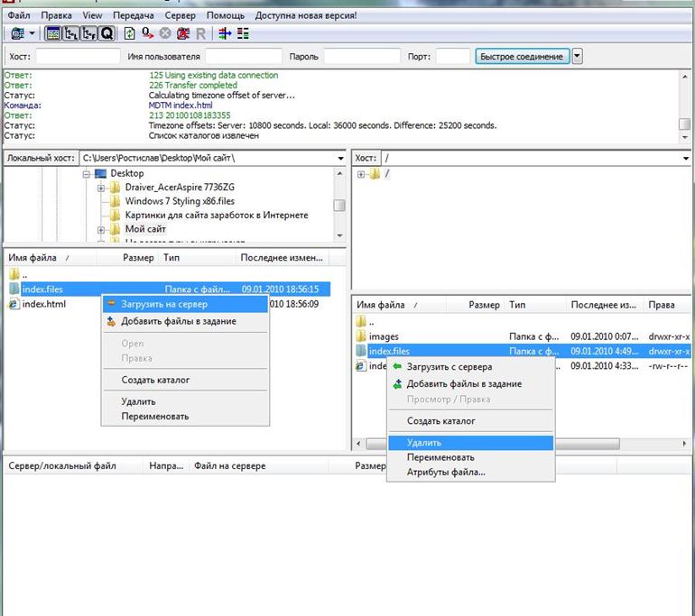Click message log scrollbar thumb

(x=685, y=124)
